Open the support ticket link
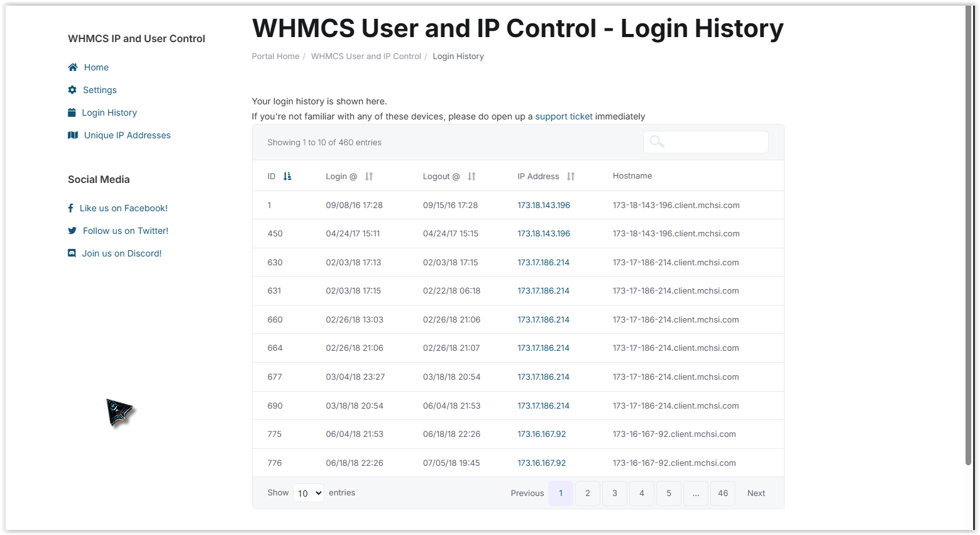 (564, 116)
